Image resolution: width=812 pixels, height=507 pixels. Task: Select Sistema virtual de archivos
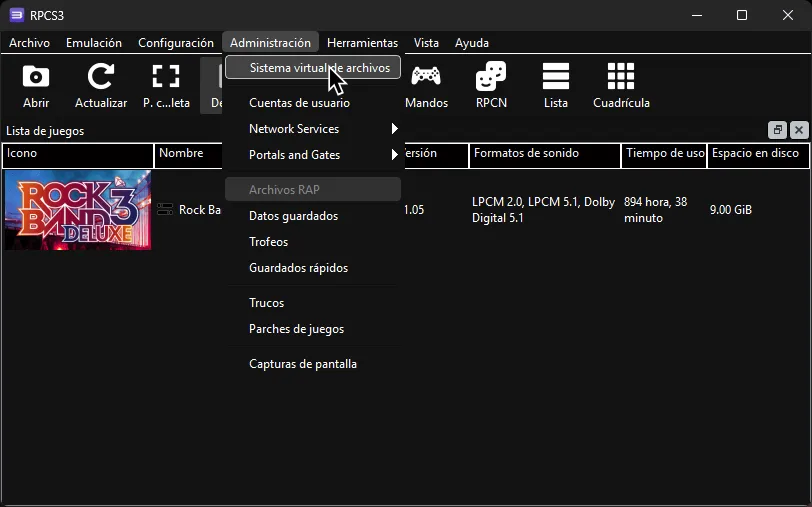tap(313, 68)
